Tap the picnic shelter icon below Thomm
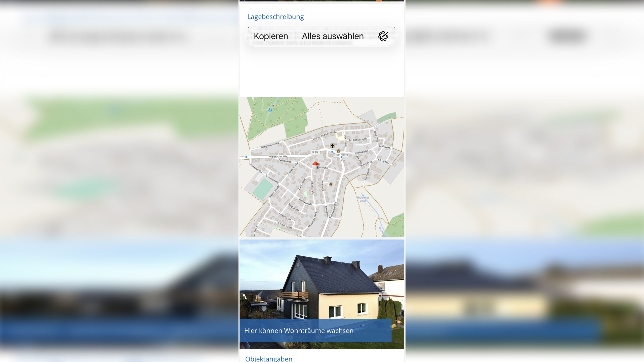Image resolution: width=644 pixels, height=362 pixels. click(x=343, y=160)
